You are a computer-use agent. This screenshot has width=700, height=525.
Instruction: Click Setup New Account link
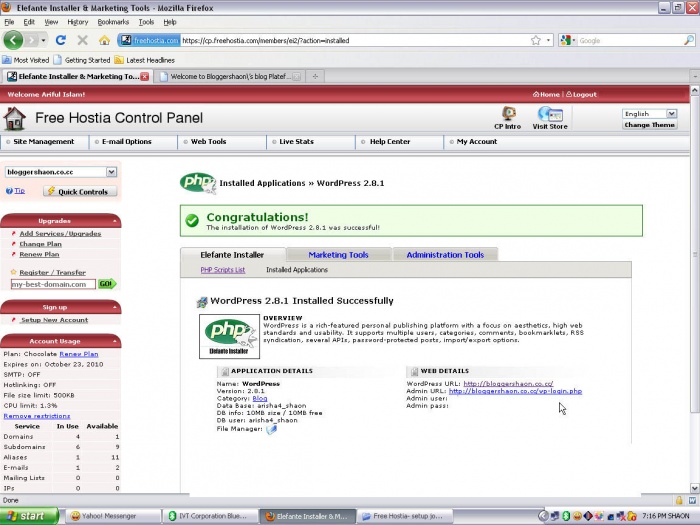pyautogui.click(x=54, y=320)
